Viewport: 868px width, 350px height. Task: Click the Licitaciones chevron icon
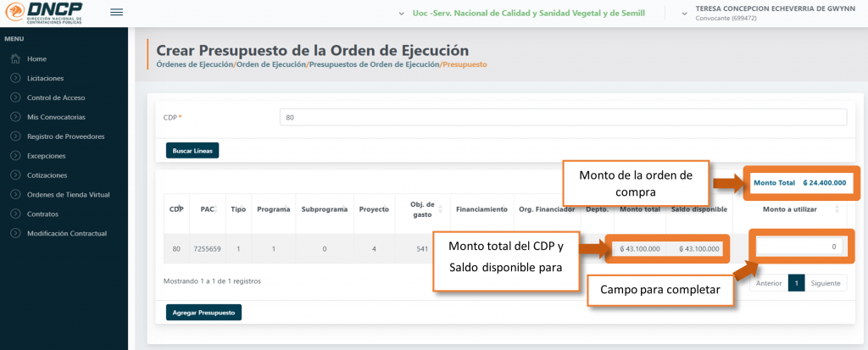[x=15, y=78]
